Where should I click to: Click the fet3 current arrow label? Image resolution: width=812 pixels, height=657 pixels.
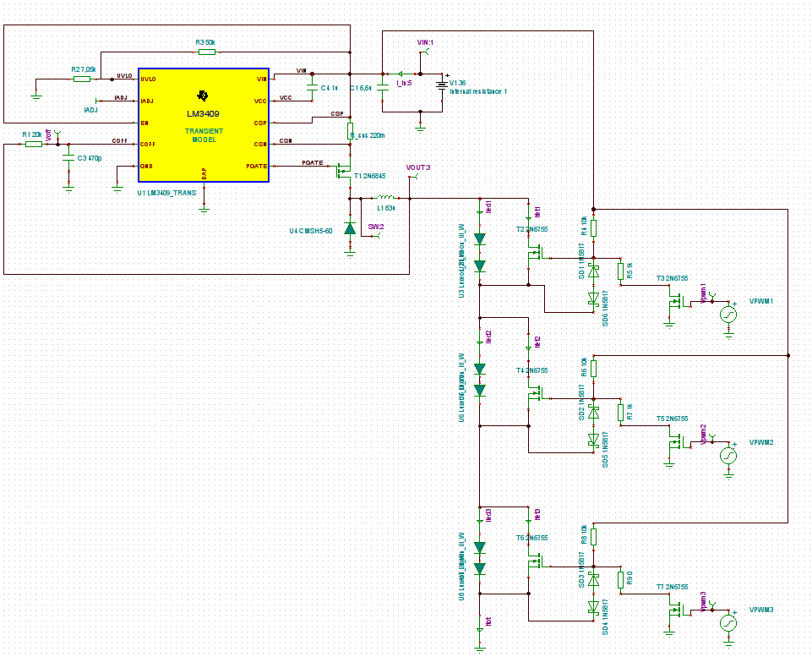[x=537, y=514]
